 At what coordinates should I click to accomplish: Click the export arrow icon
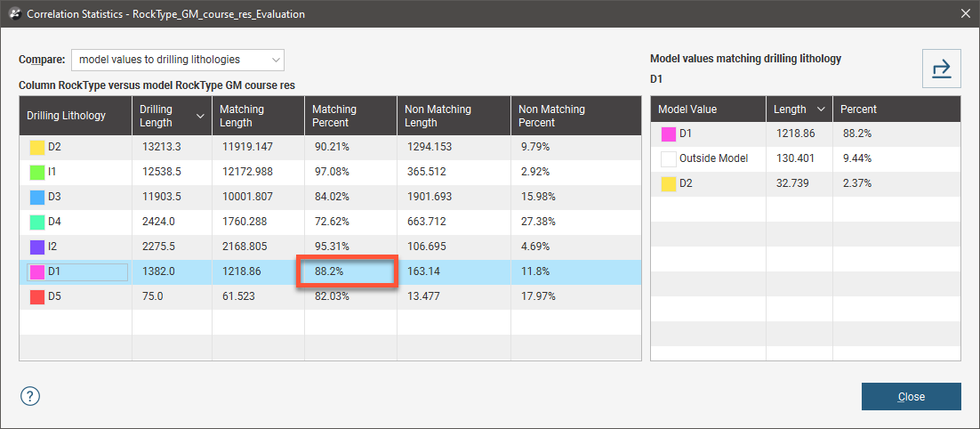(x=941, y=69)
